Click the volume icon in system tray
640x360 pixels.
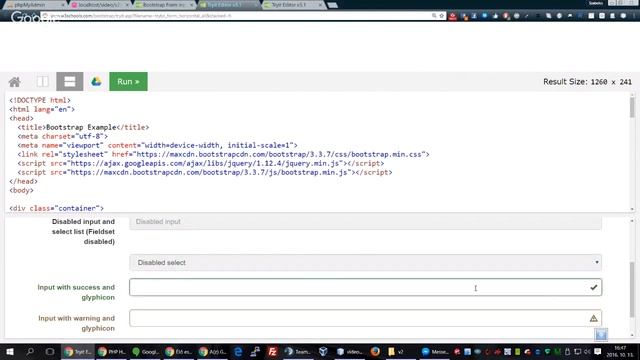click(587, 351)
